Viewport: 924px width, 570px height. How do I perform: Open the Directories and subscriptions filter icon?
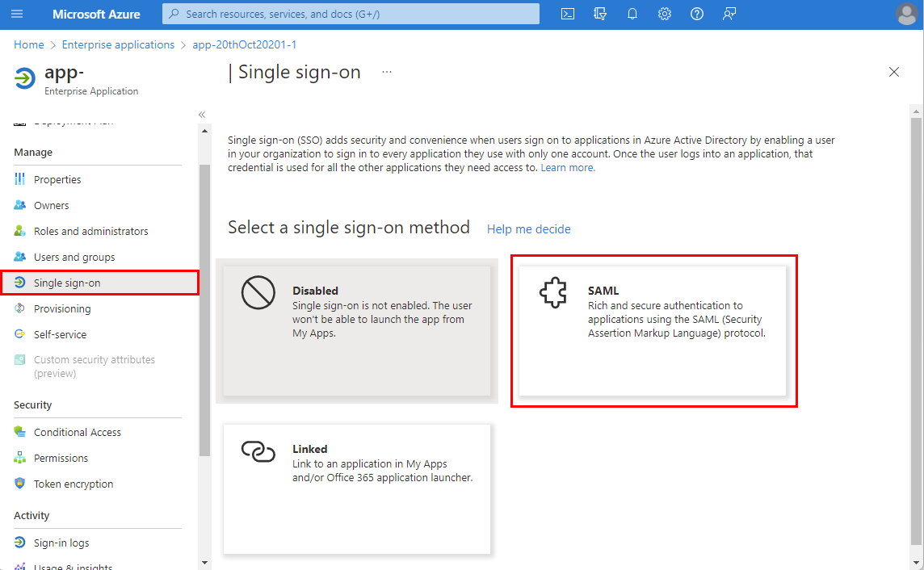(600, 14)
